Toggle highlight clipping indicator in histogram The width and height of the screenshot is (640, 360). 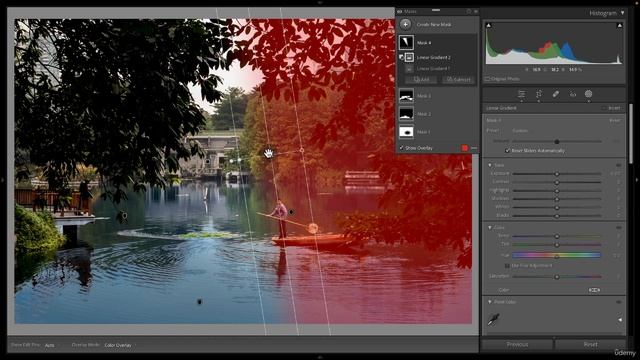pos(620,25)
